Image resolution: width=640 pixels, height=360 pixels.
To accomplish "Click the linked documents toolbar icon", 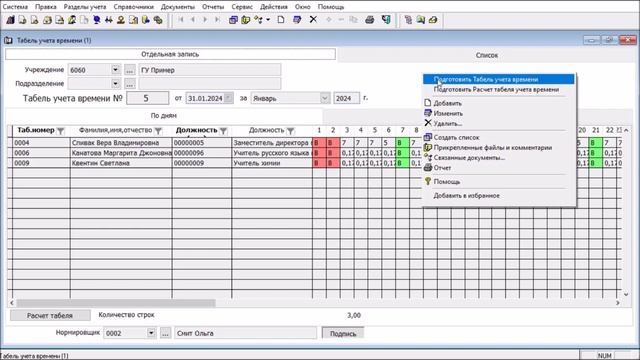I will click(258, 20).
